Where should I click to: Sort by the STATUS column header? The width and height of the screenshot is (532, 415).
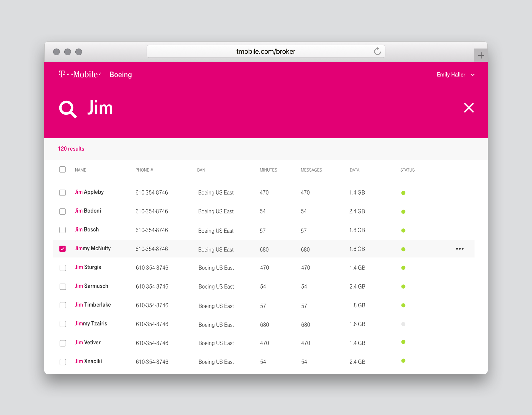(407, 170)
